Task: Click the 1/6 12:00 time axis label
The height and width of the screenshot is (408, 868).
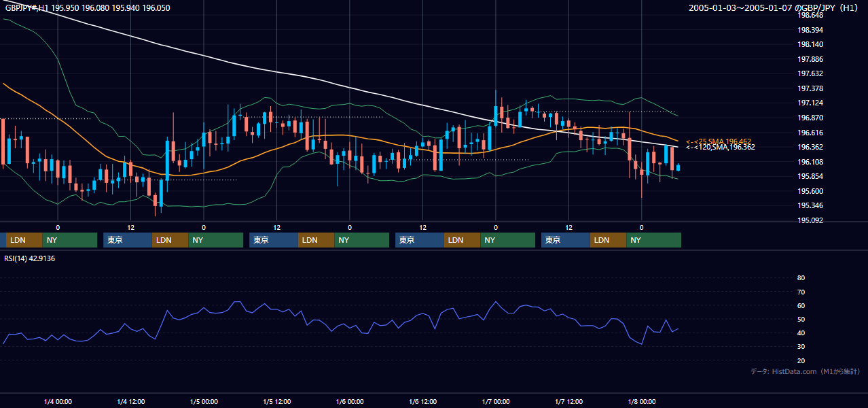Action: click(x=422, y=401)
